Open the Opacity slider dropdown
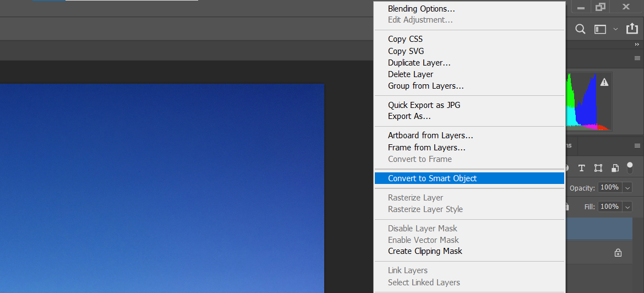Screen dimensions: 644x293 coord(627,188)
